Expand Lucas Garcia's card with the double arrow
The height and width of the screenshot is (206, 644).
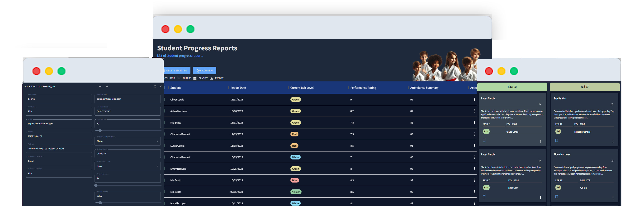[x=540, y=104]
